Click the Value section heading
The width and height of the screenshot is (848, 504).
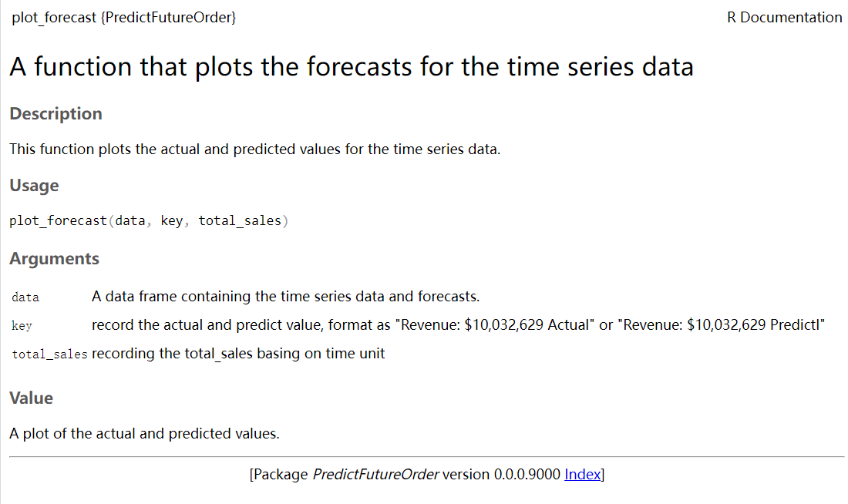(x=32, y=398)
